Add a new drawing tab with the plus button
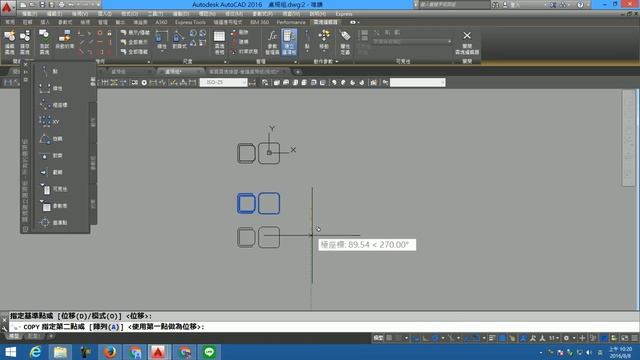 click(298, 72)
